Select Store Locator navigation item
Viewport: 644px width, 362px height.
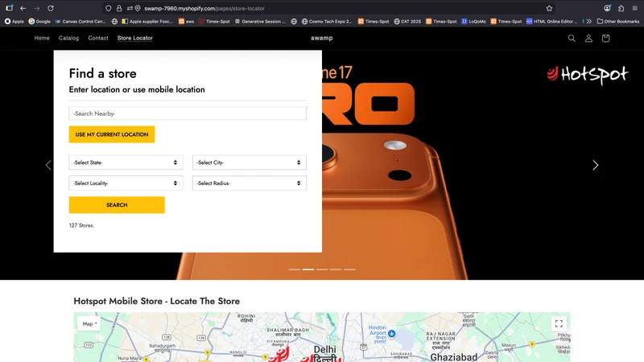coord(134,38)
